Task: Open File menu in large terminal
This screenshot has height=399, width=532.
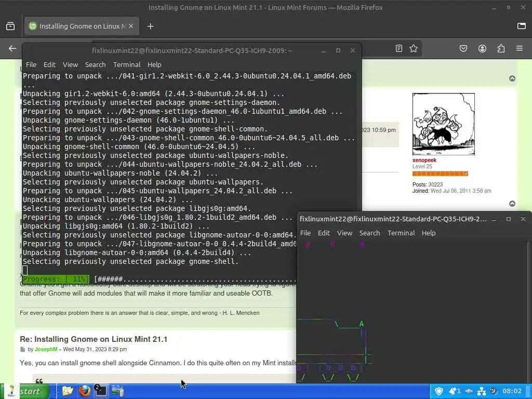Action: [31, 64]
